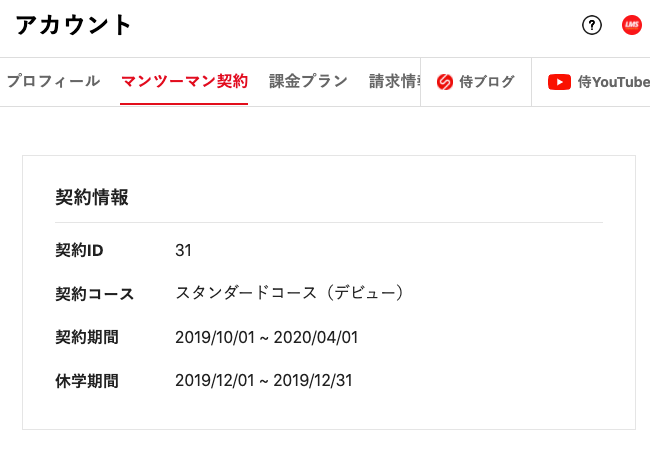The height and width of the screenshot is (450, 650).
Task: Switch to the プロフィール tab
Action: tap(53, 81)
